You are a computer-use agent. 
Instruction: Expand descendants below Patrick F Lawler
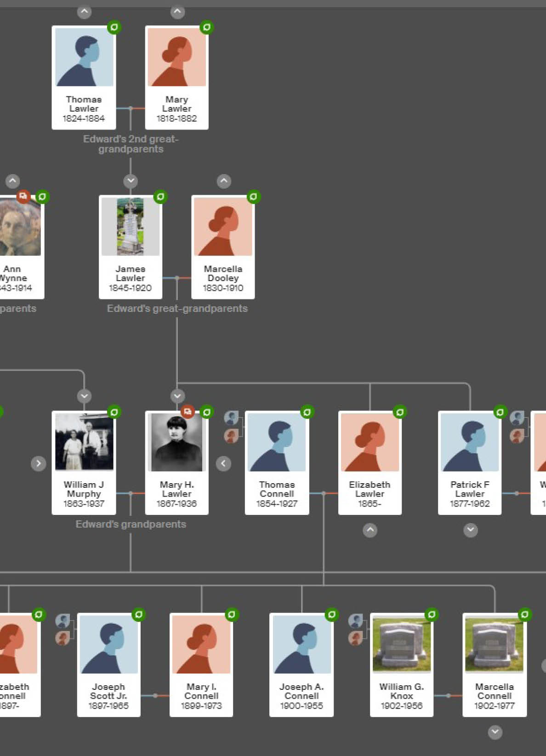click(470, 530)
